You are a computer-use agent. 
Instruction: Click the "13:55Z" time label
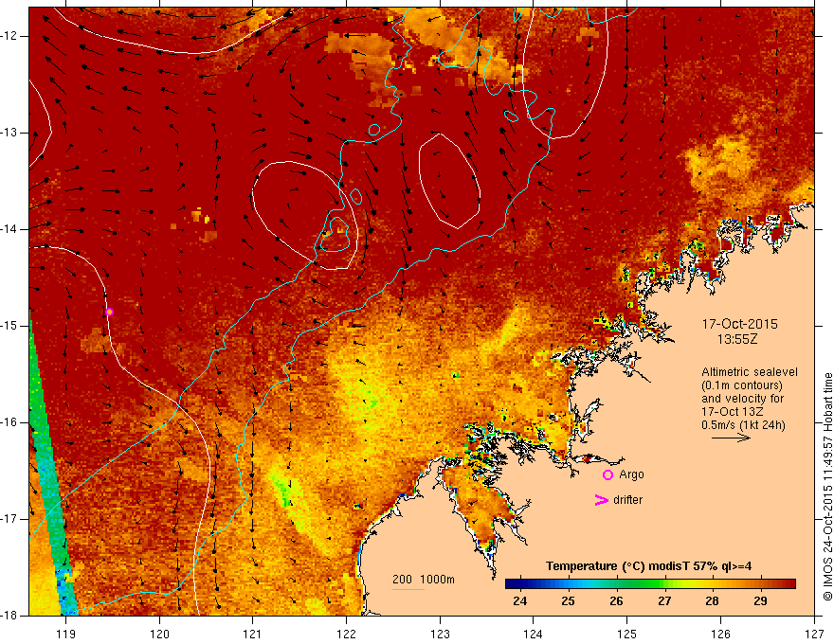click(x=737, y=339)
